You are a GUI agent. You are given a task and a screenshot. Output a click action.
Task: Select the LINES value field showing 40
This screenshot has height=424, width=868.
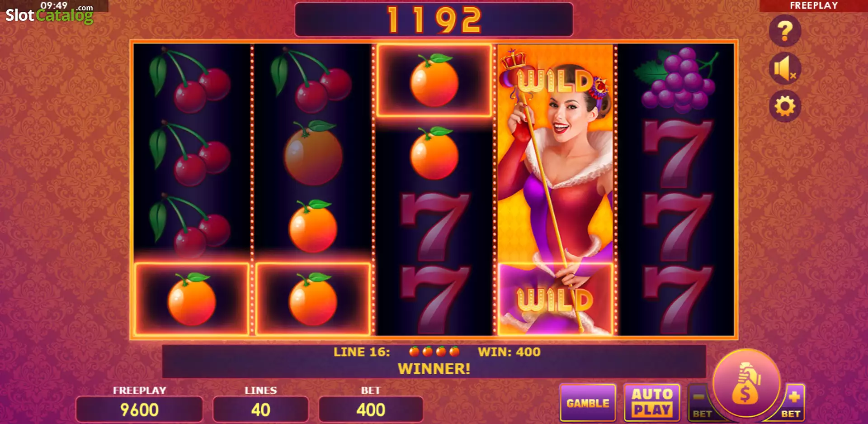coord(260,410)
